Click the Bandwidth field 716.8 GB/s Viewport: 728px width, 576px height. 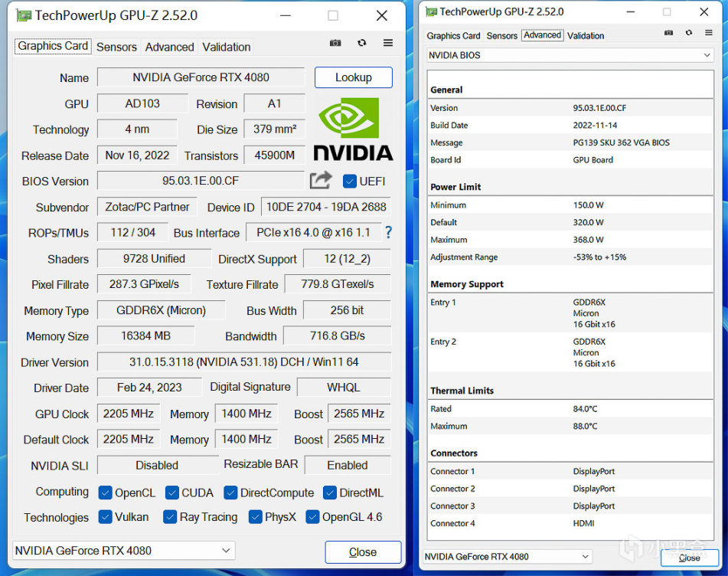337,335
